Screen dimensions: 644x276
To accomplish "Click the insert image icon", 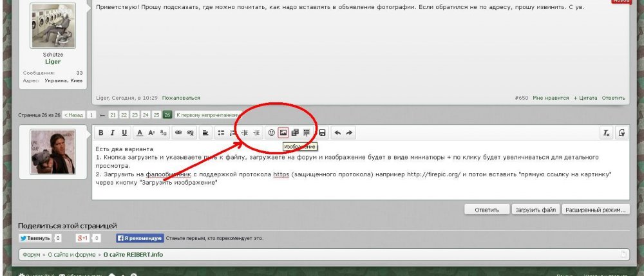I will pyautogui.click(x=283, y=133).
